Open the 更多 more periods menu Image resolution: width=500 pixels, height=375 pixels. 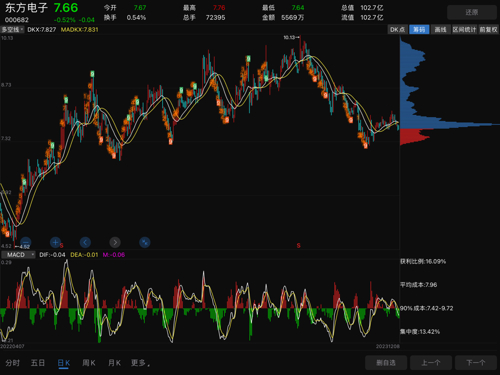coord(140,363)
